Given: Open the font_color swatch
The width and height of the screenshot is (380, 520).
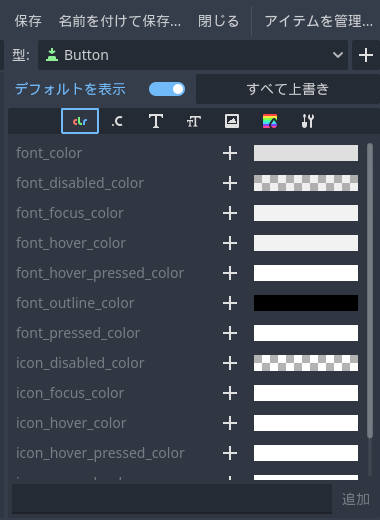Looking at the screenshot, I should [306, 153].
